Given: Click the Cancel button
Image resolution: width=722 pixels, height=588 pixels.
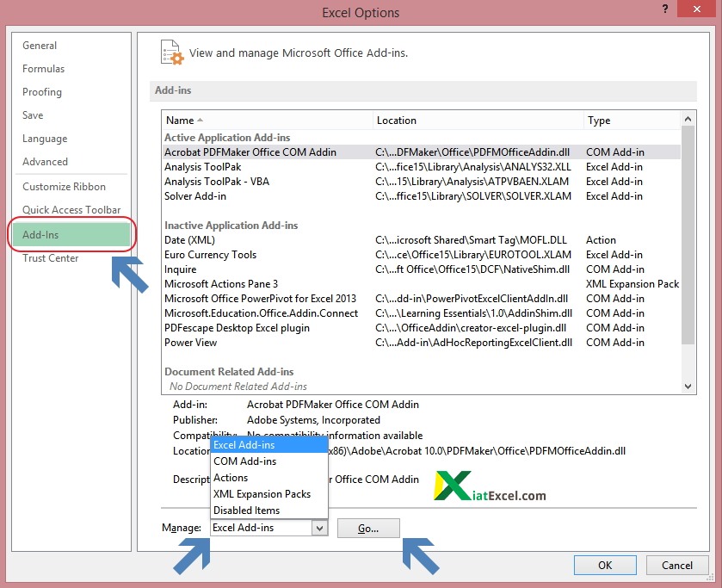Looking at the screenshot, I should [x=677, y=566].
